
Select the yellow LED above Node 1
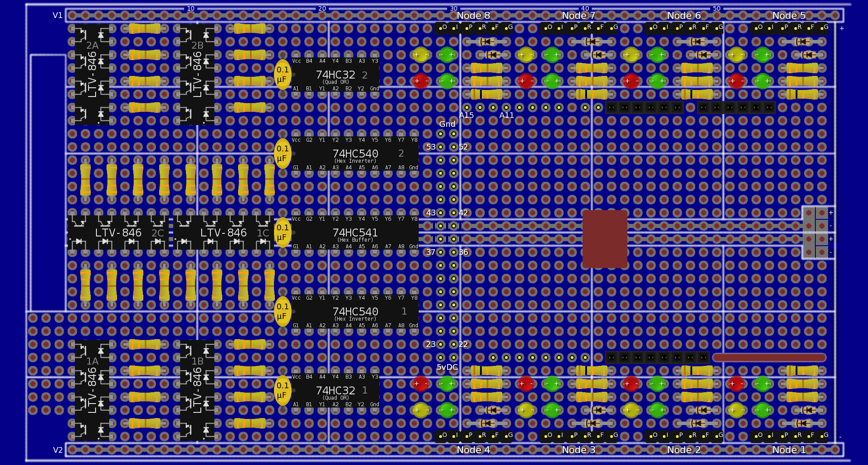[736, 410]
